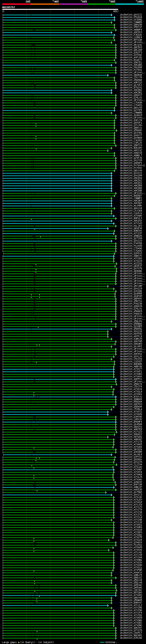Select hit label UniRef100_P07901
Viewport: 146px width, 644px height.
pos(131,70)
